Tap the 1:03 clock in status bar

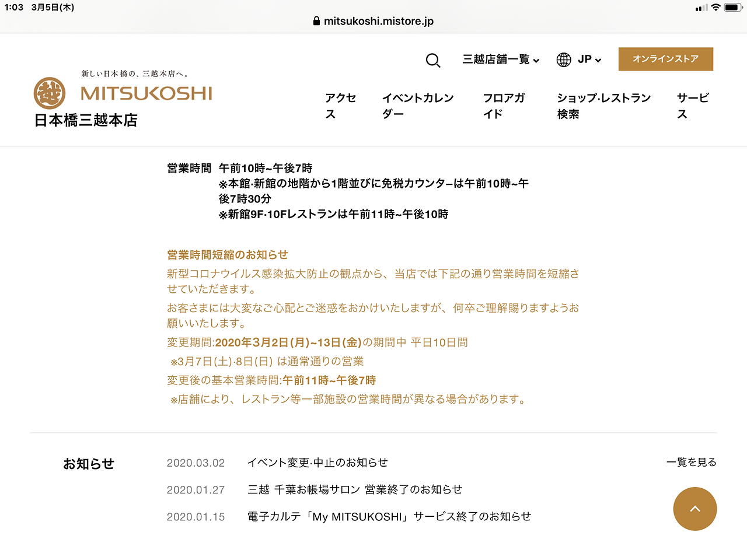point(14,8)
